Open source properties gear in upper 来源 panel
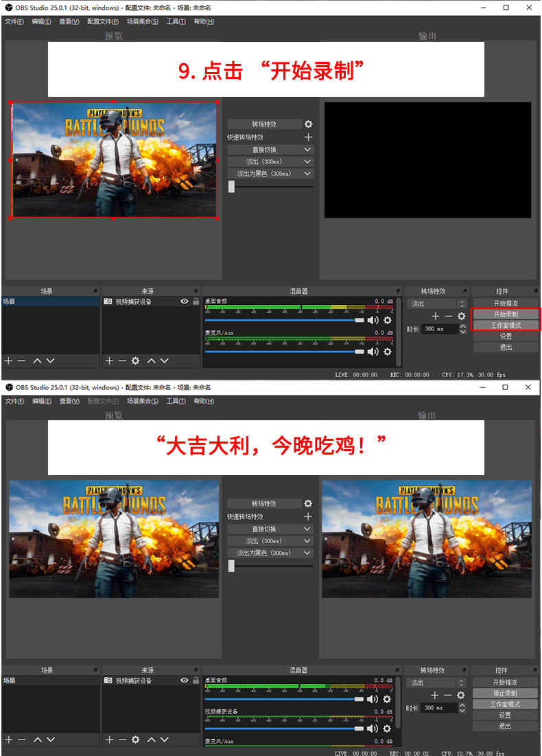The width and height of the screenshot is (542, 756). click(135, 360)
